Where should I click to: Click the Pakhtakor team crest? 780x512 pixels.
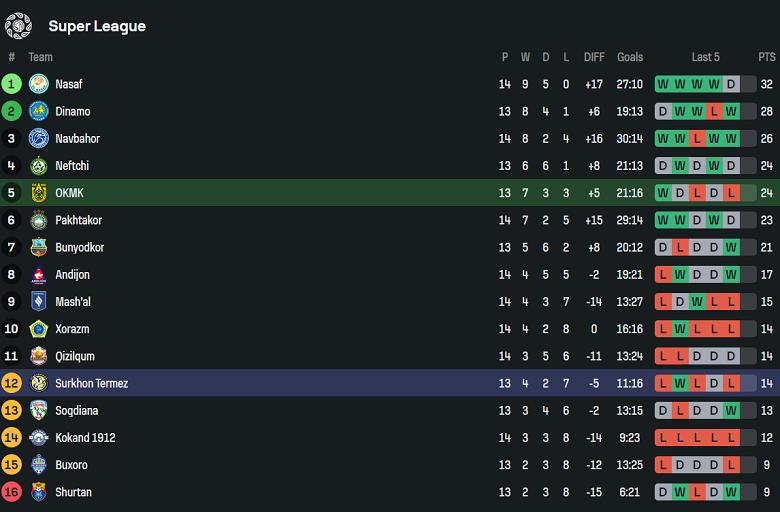coord(39,220)
